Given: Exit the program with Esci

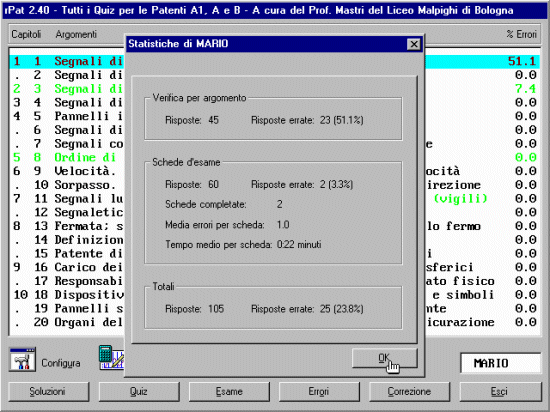Looking at the screenshot, I should pos(500,391).
